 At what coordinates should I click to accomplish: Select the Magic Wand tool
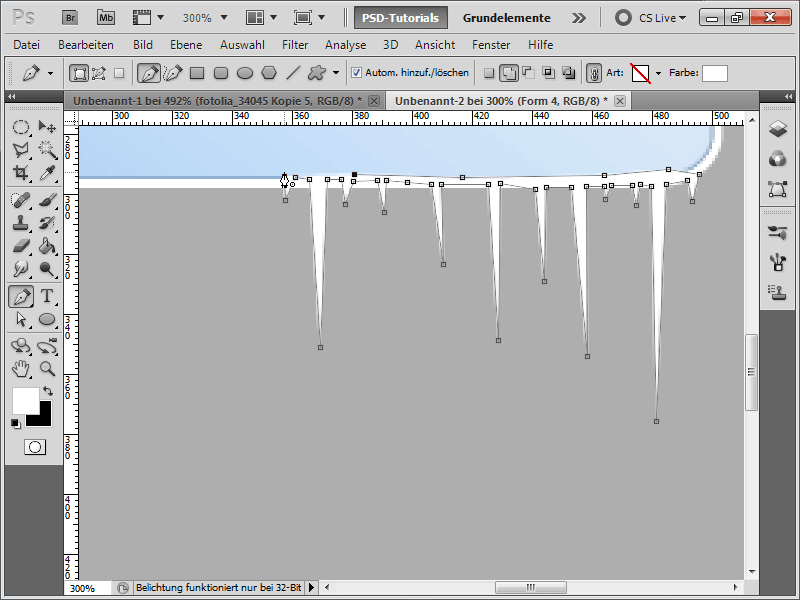47,149
